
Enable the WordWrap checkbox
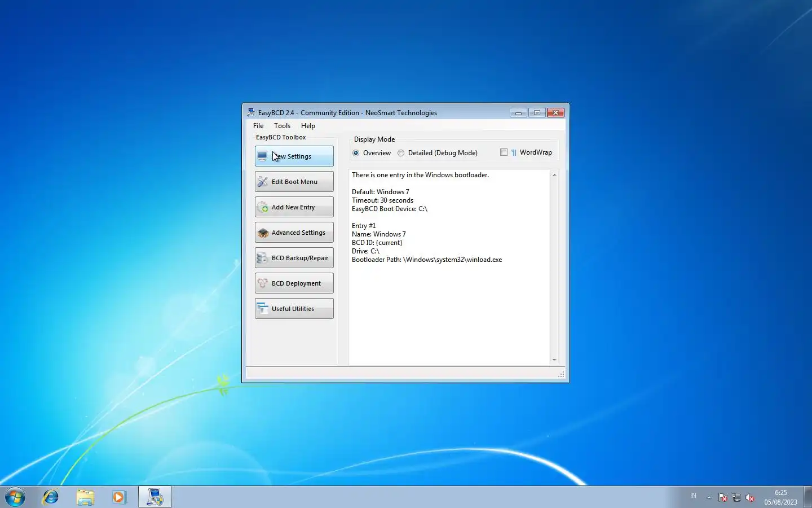(x=504, y=152)
